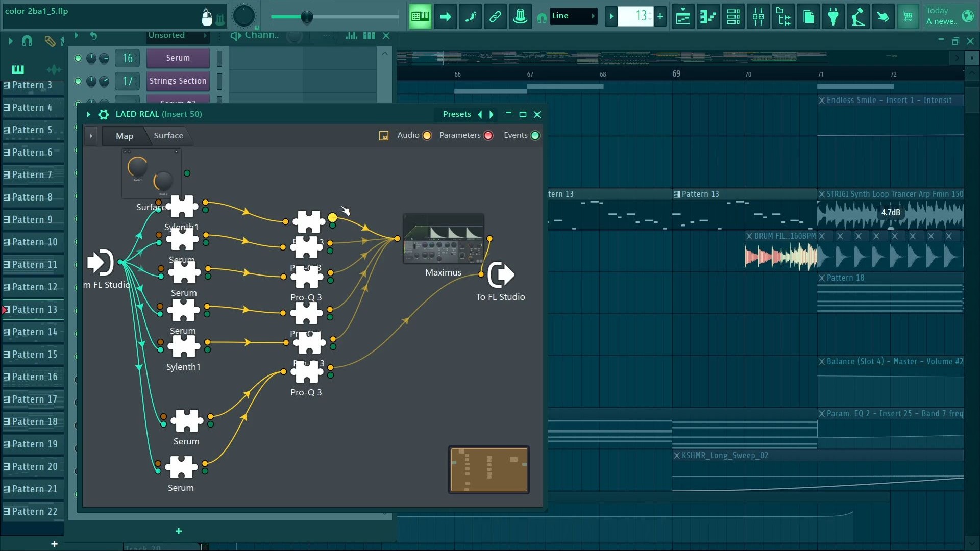The image size is (980, 551).
Task: Open channel rack graph editor bars icon
Action: coord(351,35)
